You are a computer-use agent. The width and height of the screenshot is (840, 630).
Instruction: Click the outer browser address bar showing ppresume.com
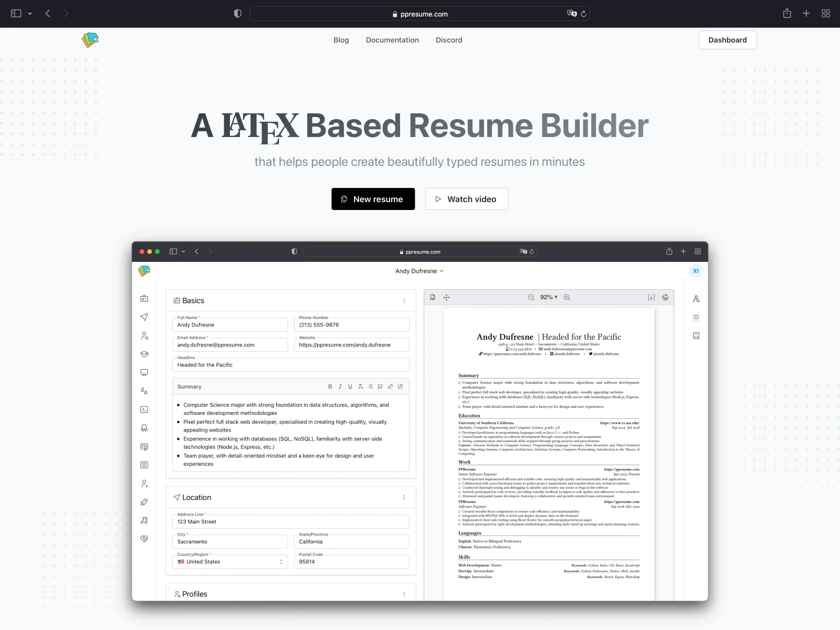point(420,14)
